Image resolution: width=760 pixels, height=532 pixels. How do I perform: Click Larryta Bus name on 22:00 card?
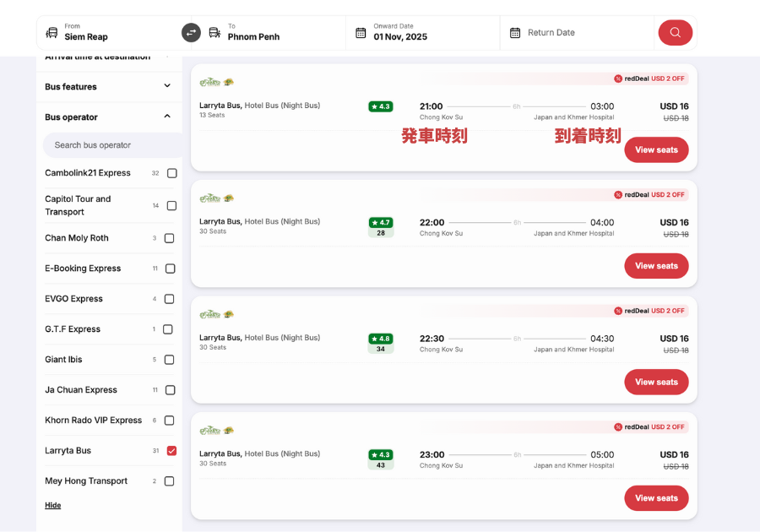[x=220, y=221]
